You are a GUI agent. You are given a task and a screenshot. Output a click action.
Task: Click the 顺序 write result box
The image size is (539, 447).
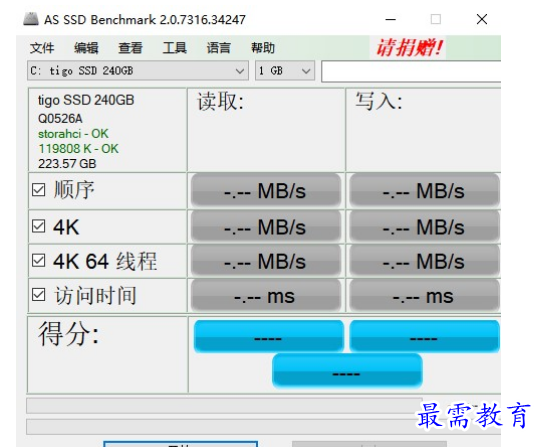425,190
